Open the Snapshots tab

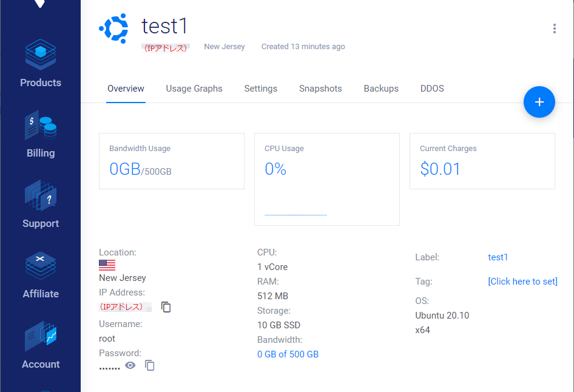(x=320, y=89)
